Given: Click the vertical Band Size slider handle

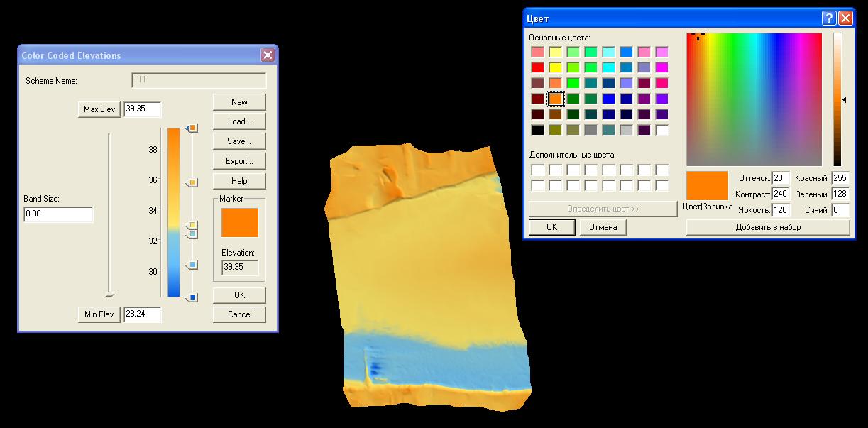Looking at the screenshot, I should click(109, 294).
